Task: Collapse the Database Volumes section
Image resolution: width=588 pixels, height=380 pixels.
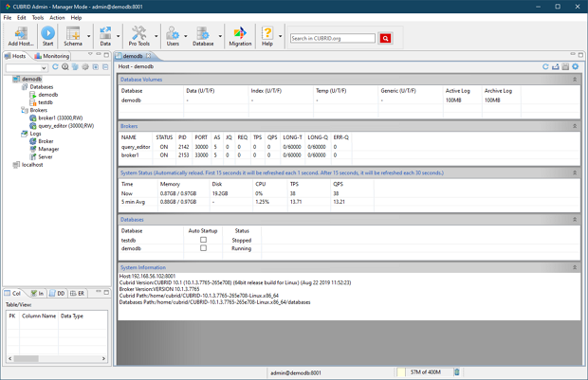Action: pyautogui.click(x=574, y=80)
